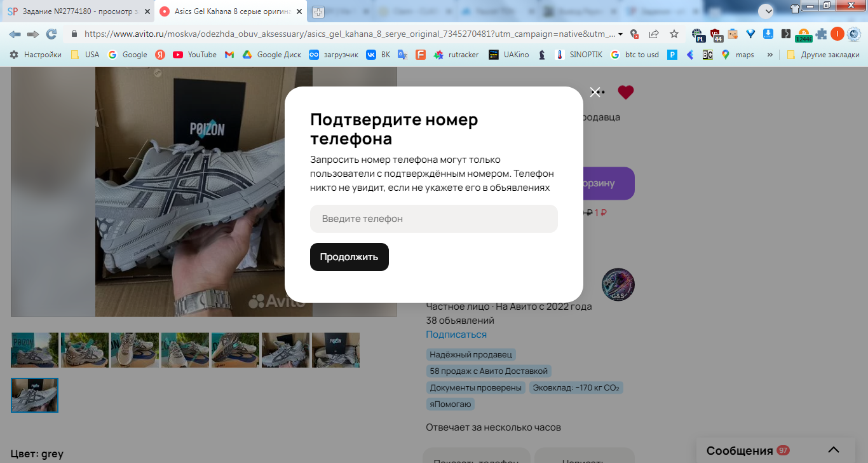Open the orange profile avatar

tap(837, 34)
